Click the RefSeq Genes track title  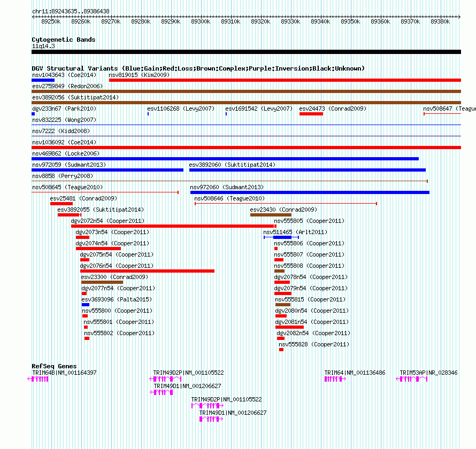[x=54, y=366]
